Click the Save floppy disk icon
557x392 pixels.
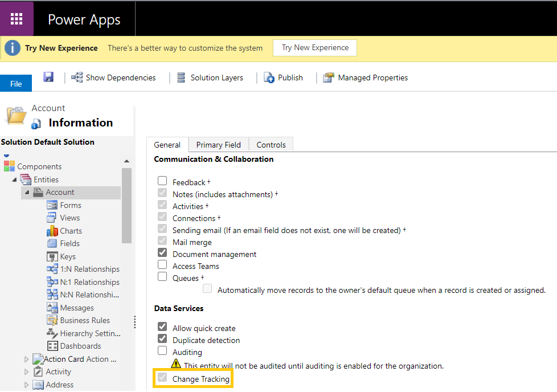click(x=48, y=77)
